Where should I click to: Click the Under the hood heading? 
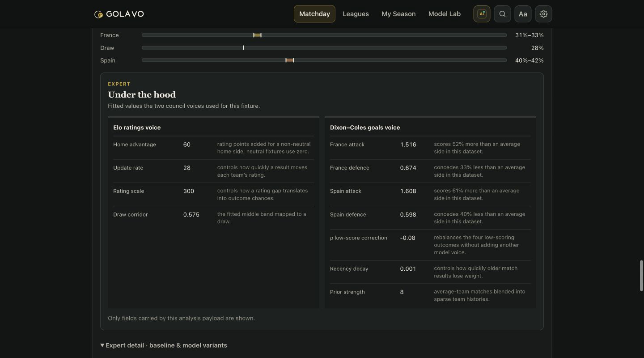[x=142, y=94]
